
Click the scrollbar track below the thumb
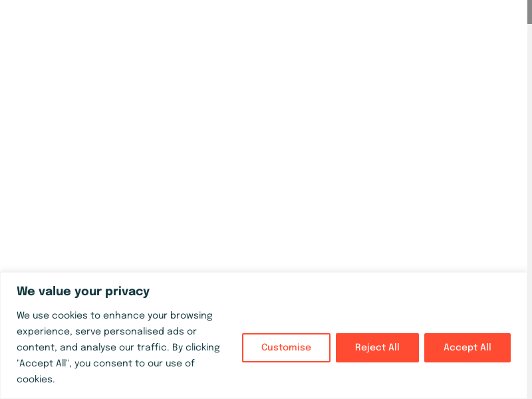click(x=529, y=199)
